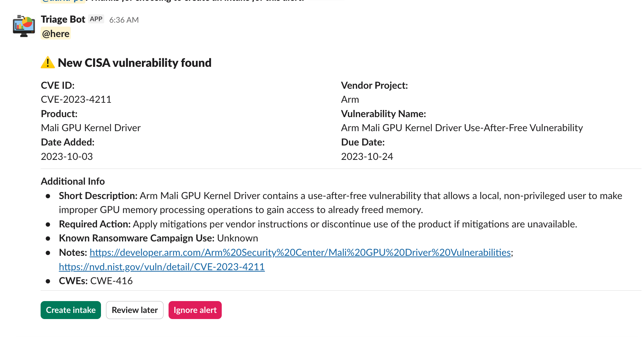Click the APP badge beside Triage Bot
Viewport: 644px width, 337px height.
[96, 19]
